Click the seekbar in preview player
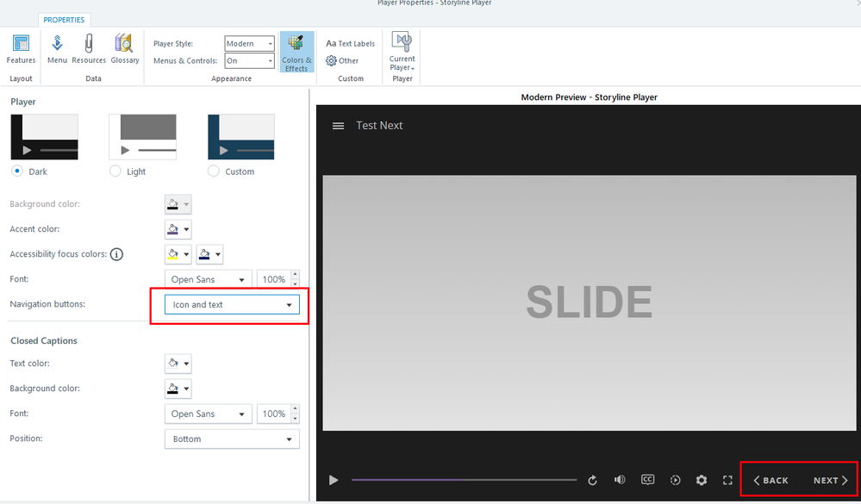The width and height of the screenshot is (861, 504). click(464, 480)
